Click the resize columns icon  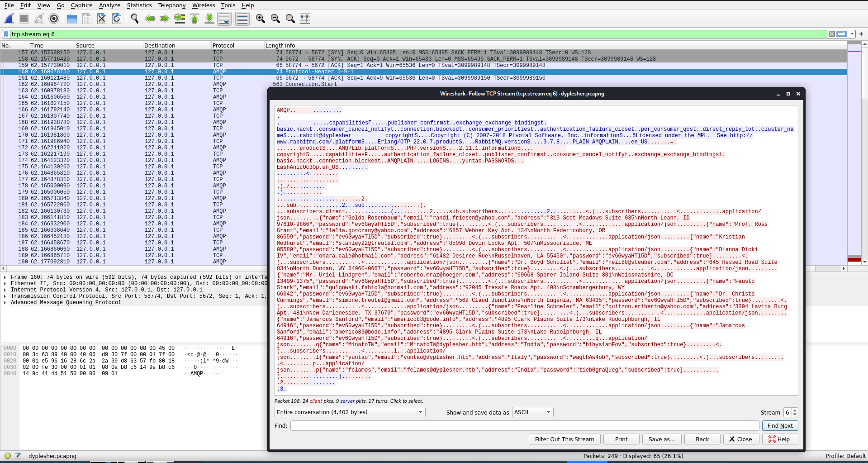(x=305, y=19)
